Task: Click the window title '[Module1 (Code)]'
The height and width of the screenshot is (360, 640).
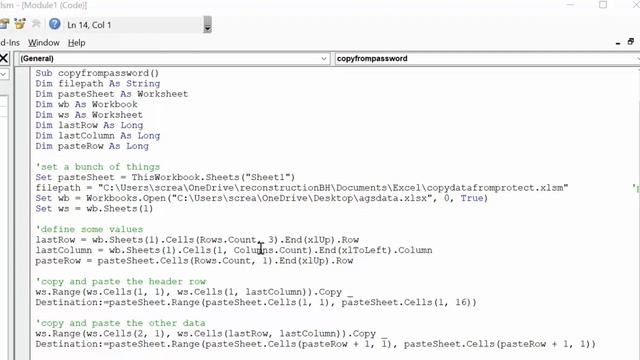Action: click(x=54, y=5)
